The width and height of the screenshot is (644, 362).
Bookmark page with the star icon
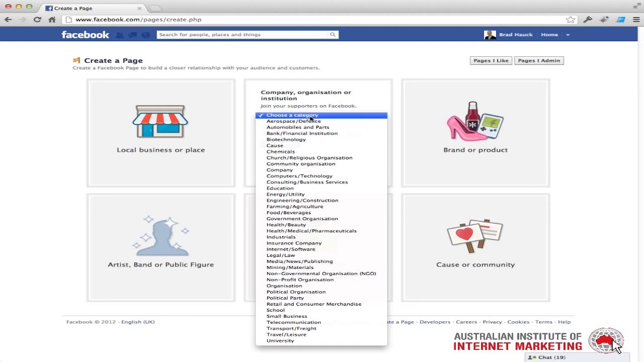(x=571, y=20)
